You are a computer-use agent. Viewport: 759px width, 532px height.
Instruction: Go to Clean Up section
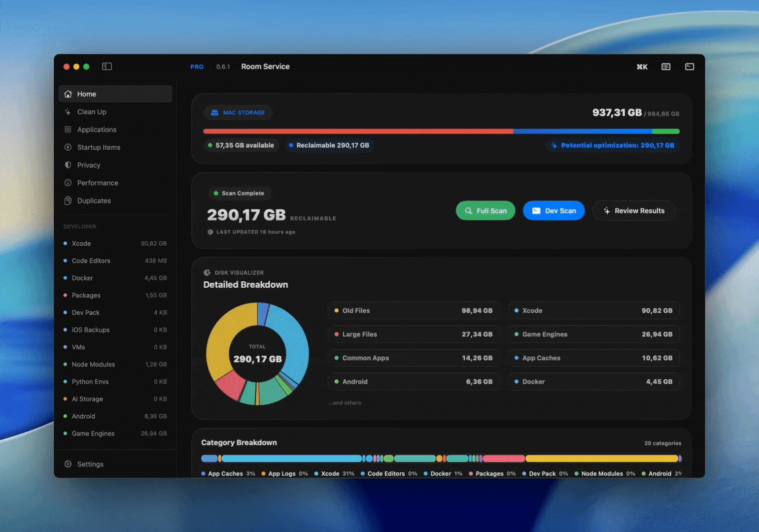tap(115, 112)
